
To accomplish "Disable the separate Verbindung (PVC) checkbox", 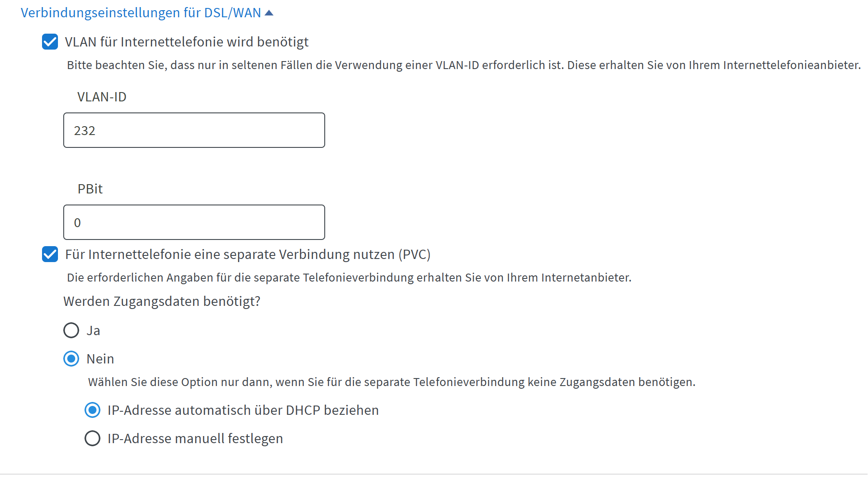I will click(x=50, y=255).
